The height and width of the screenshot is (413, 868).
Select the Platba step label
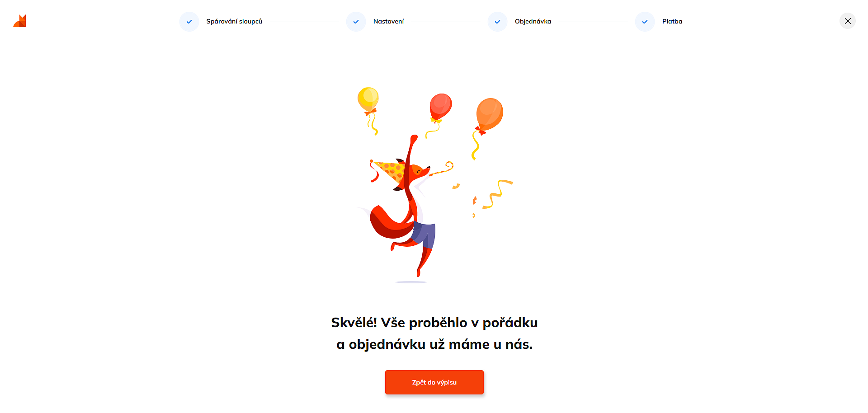672,21
